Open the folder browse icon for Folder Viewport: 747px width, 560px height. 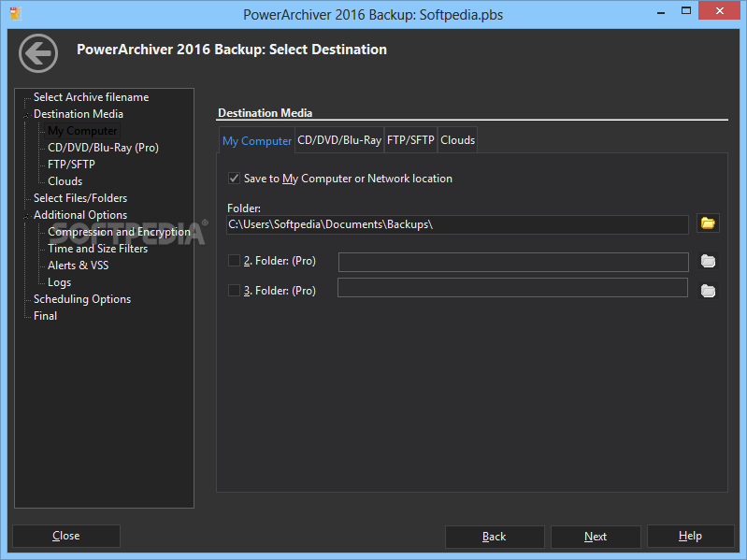pos(708,223)
